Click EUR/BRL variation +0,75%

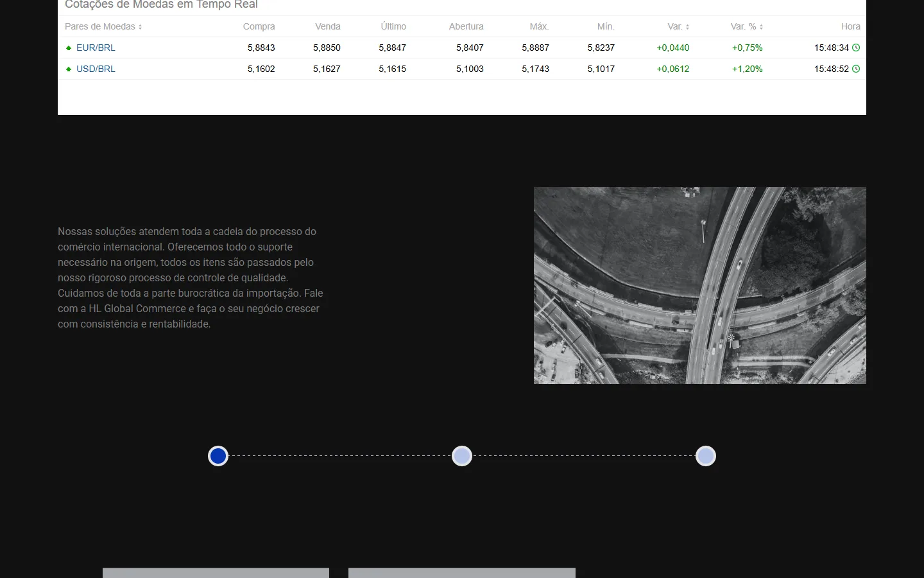click(748, 48)
